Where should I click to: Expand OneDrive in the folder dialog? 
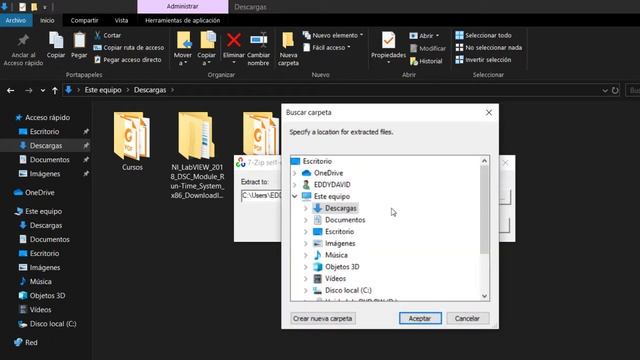click(x=295, y=173)
